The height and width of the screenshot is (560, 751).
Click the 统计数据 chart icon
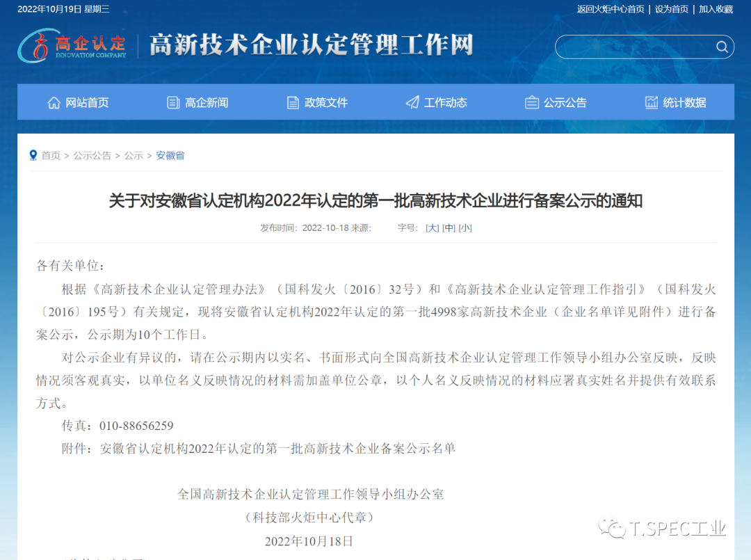coord(652,103)
